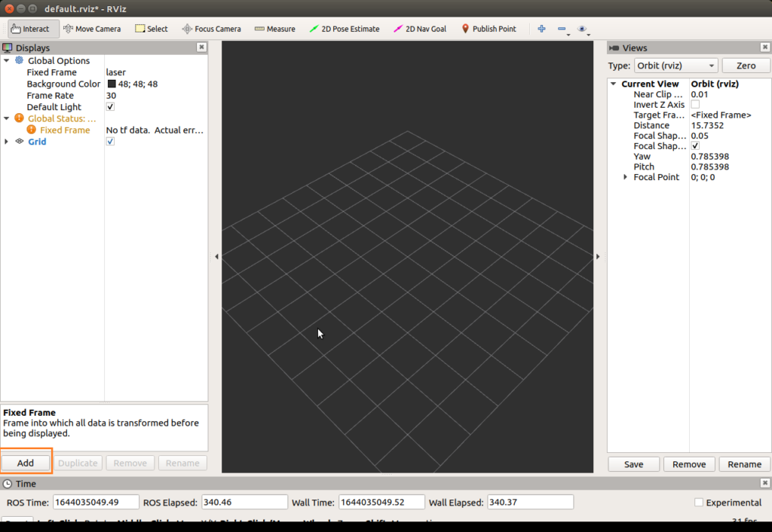Open the view Type dropdown
772x532 pixels.
pos(675,65)
